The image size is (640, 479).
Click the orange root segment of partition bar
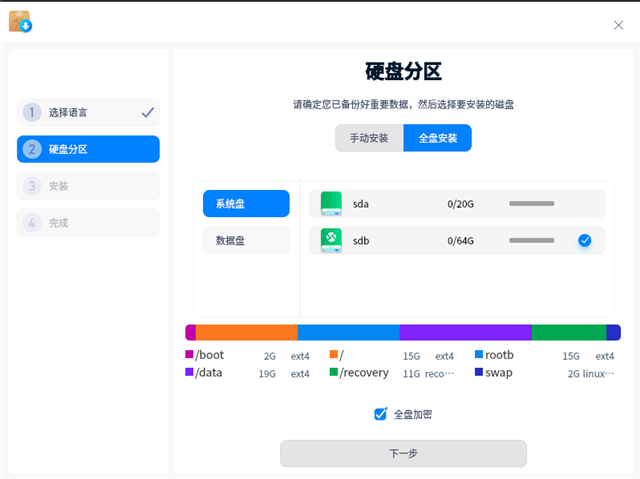247,333
